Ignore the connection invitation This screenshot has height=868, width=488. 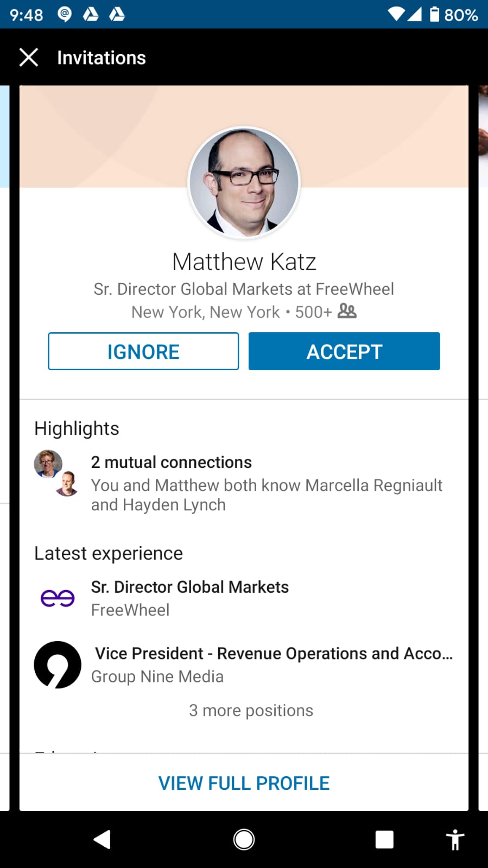tap(143, 351)
